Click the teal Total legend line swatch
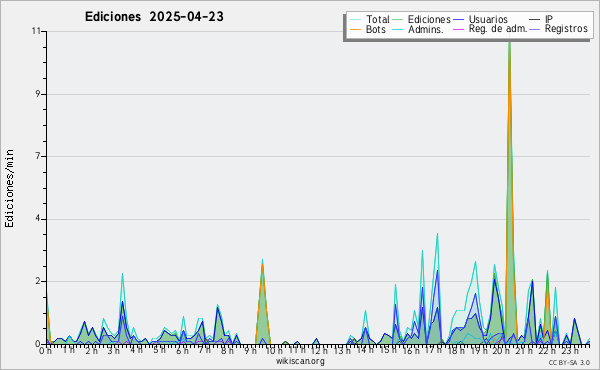 tap(355, 20)
